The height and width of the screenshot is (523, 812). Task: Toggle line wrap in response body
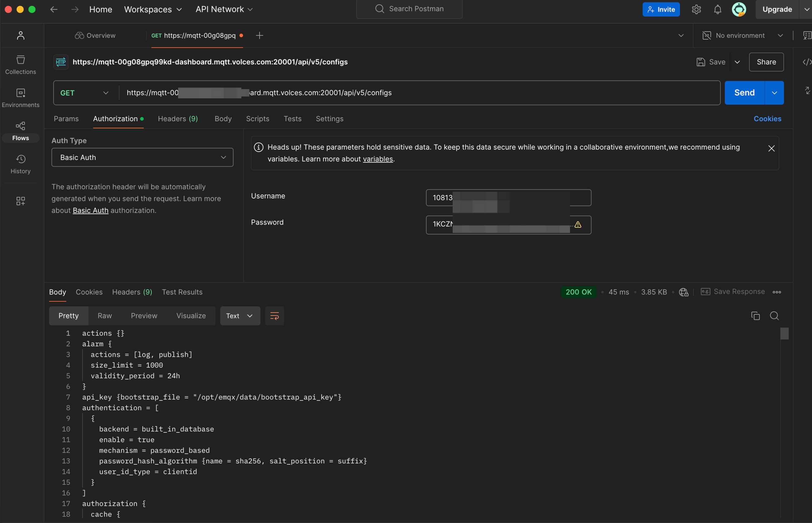pos(274,316)
